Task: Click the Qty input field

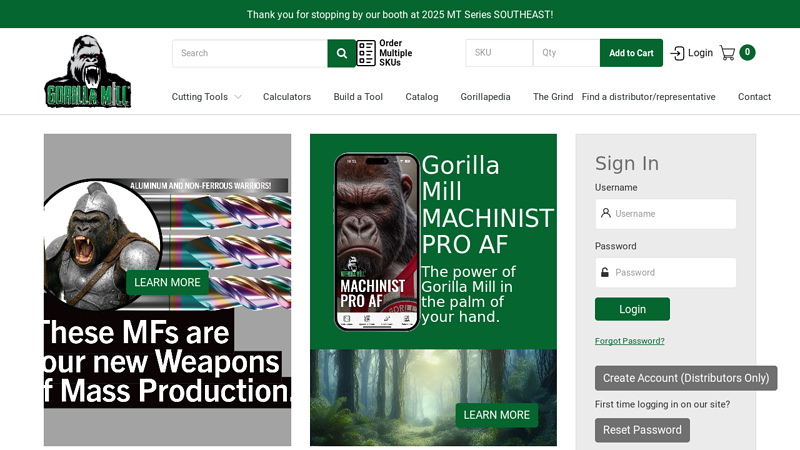Action: [566, 53]
